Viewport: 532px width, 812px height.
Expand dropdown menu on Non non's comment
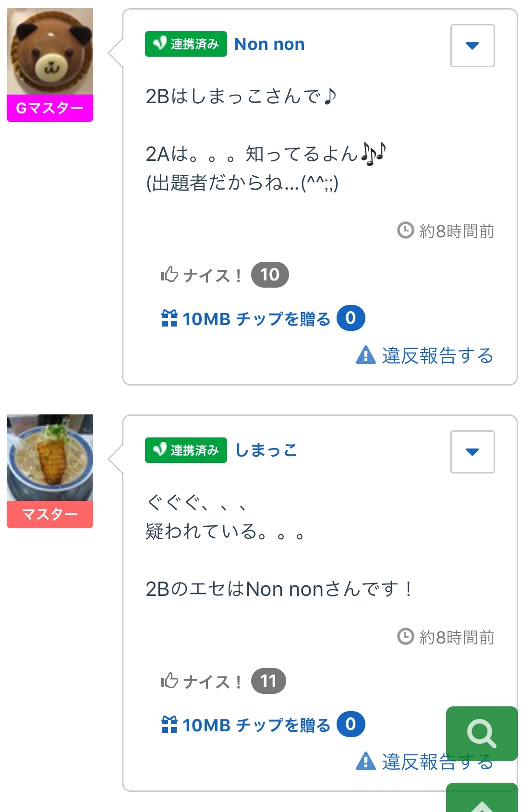point(472,46)
